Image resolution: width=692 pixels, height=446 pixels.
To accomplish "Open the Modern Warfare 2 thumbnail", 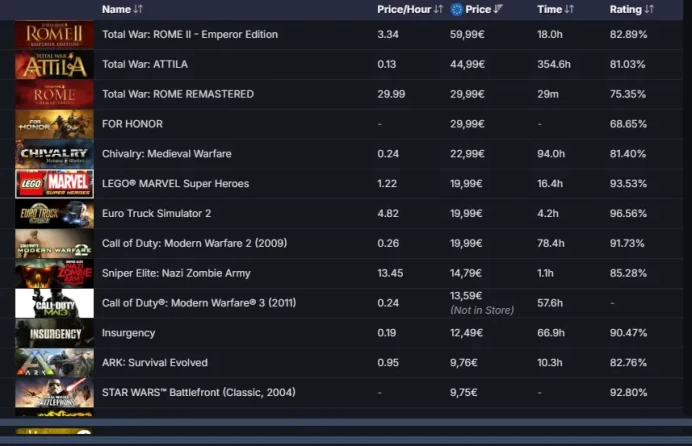I will click(54, 244).
